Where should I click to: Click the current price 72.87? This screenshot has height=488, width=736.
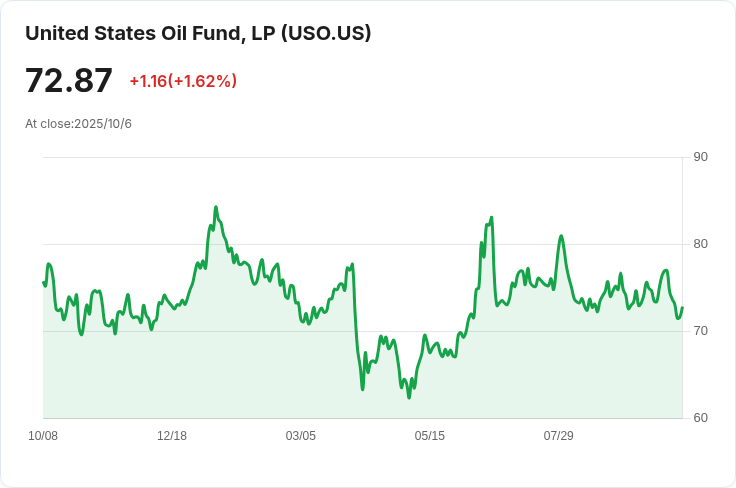coord(69,81)
